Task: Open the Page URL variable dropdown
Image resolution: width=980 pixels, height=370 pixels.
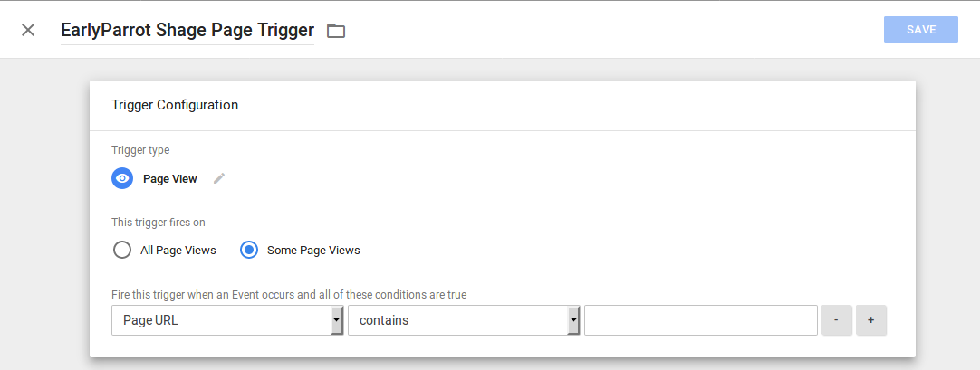Action: [x=227, y=320]
